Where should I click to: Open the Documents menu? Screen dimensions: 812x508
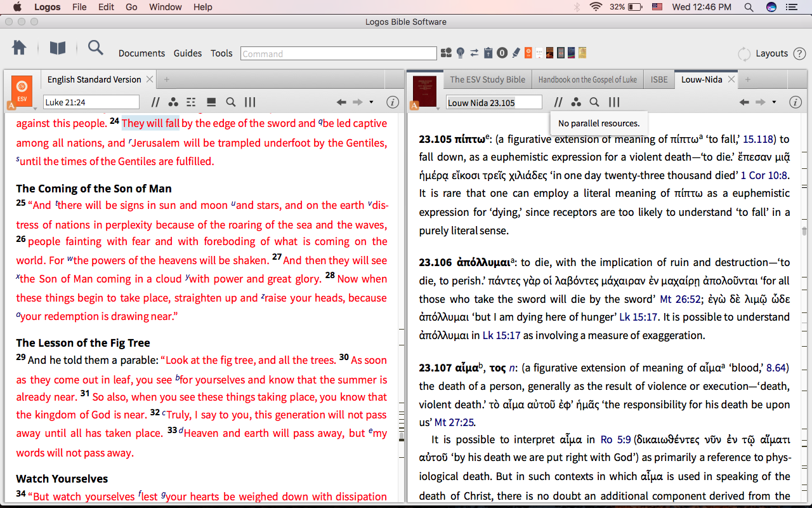pos(141,53)
